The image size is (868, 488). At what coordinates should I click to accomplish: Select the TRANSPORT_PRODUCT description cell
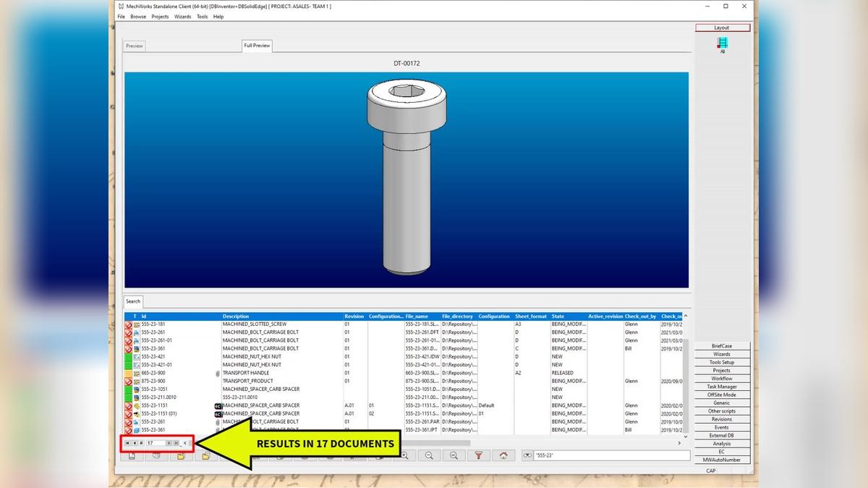point(282,381)
